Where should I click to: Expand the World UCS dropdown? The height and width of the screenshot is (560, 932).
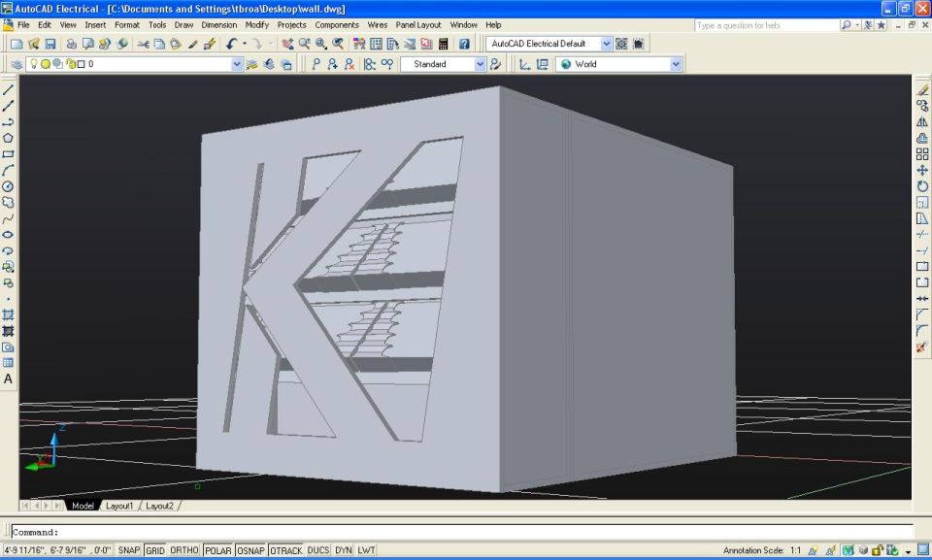click(x=676, y=64)
